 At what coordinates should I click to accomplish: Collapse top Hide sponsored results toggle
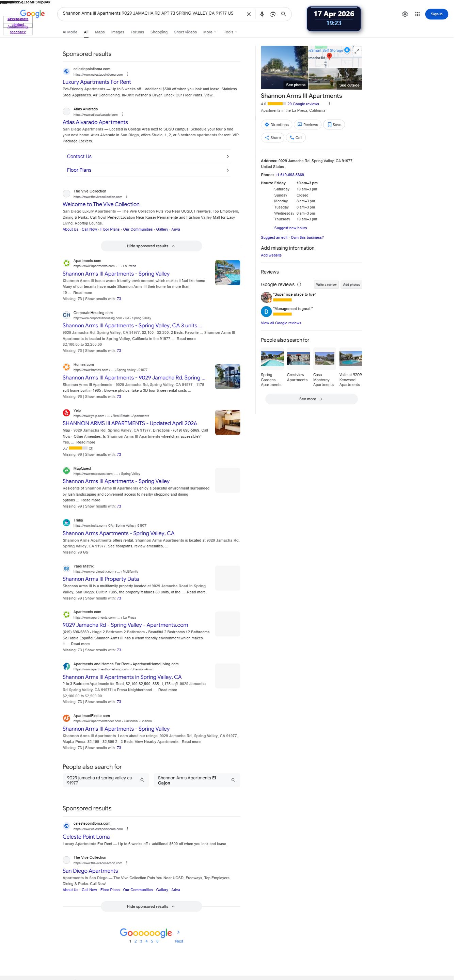pos(151,246)
